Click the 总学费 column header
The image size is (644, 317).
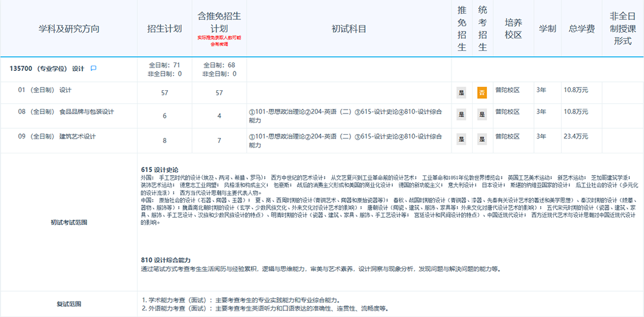(580, 29)
